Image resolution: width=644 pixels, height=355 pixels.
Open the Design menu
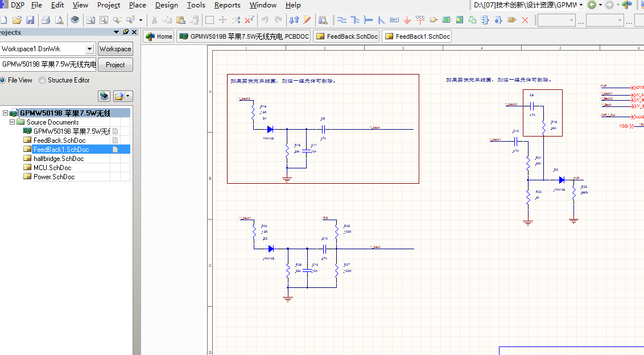(166, 5)
